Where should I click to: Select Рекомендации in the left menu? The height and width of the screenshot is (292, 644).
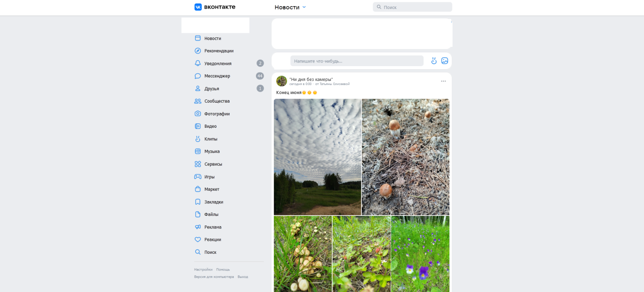pos(219,51)
